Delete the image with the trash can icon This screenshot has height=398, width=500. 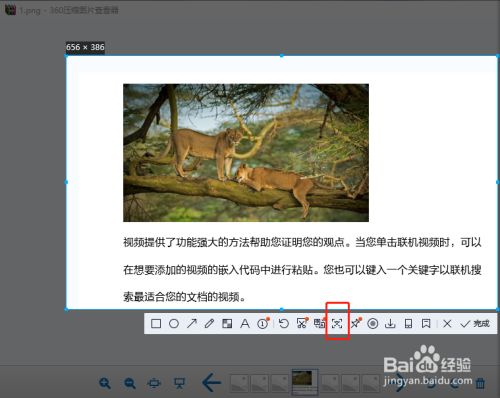(x=480, y=383)
